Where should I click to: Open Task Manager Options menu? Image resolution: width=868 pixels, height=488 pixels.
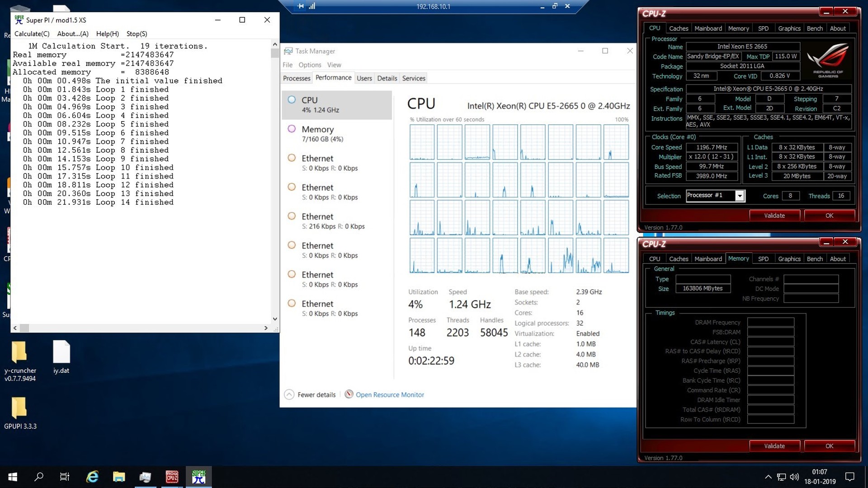310,65
